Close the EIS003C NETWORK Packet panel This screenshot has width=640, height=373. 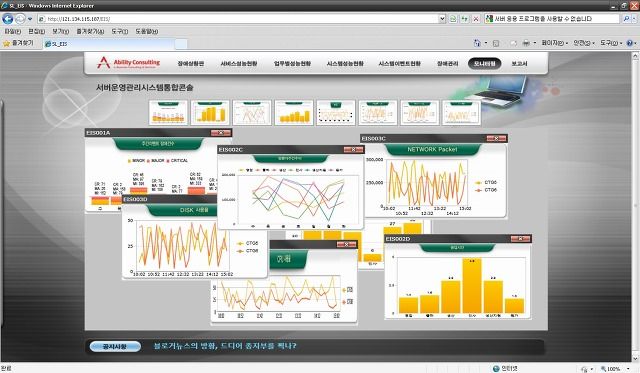(496, 138)
